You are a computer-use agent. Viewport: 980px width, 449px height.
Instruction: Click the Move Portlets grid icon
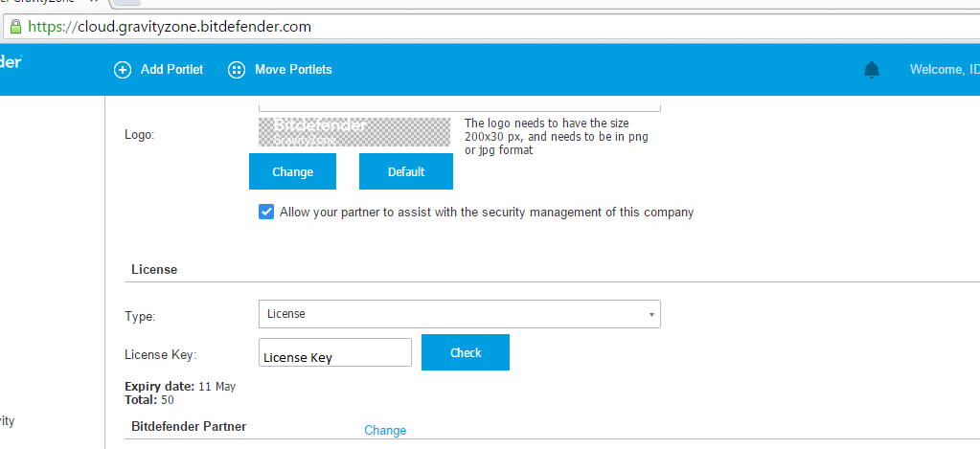tap(237, 70)
